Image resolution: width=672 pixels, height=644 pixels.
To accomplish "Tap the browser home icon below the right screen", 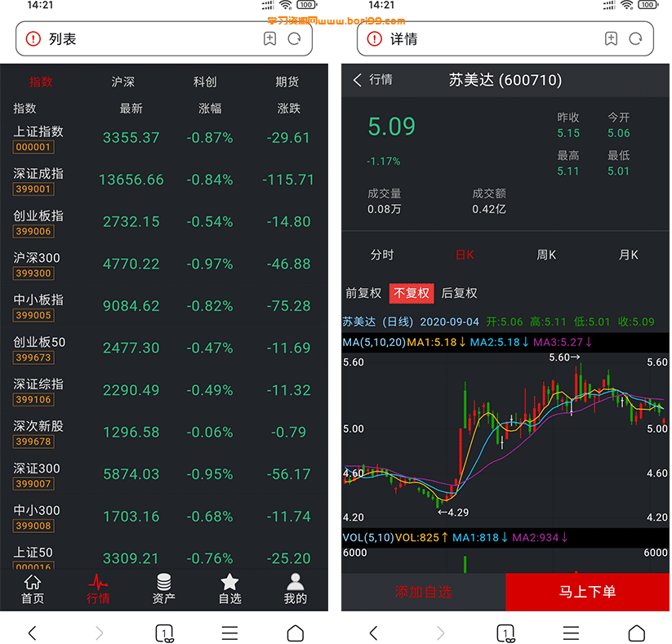I will pos(636,633).
